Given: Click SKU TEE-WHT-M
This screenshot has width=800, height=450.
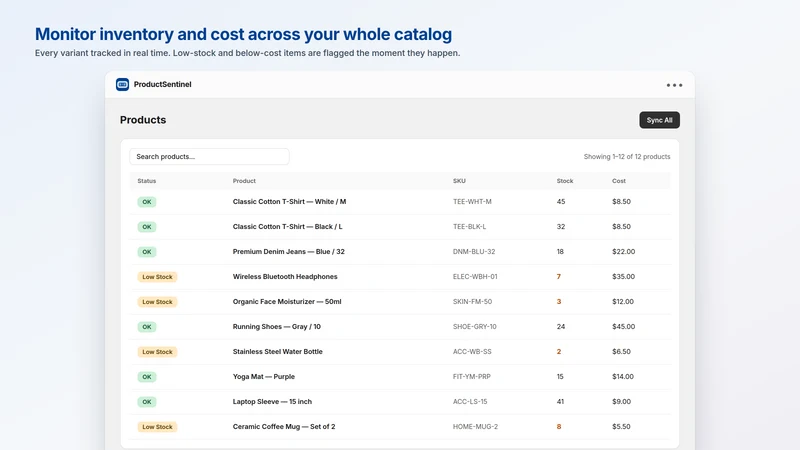Looking at the screenshot, I should tap(472, 202).
